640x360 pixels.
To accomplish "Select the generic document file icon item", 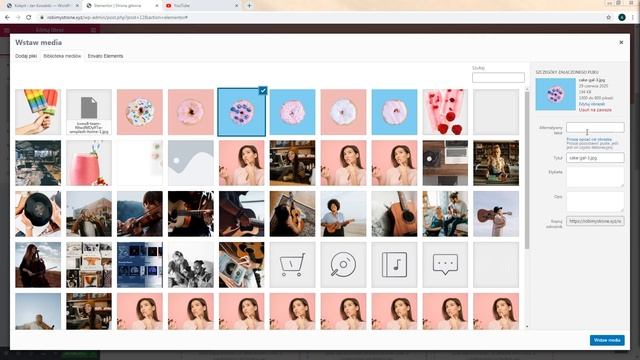I will pos(89,112).
